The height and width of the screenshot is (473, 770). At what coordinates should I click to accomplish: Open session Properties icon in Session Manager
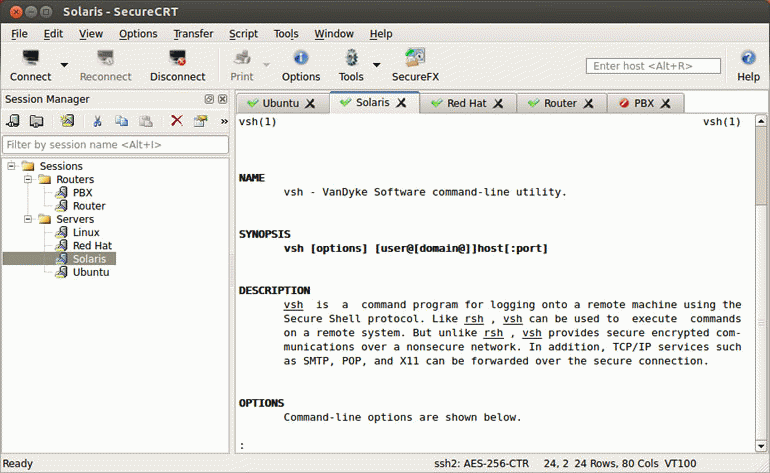pos(200,121)
